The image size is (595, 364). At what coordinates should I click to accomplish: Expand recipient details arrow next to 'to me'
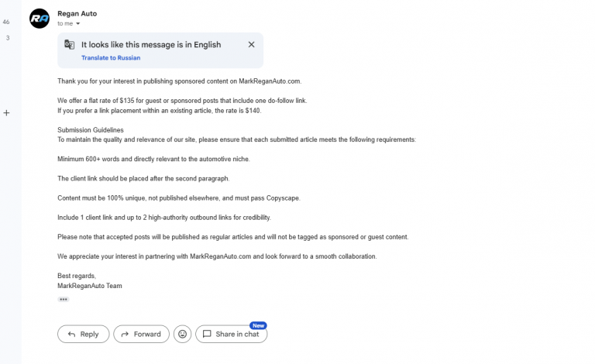click(x=77, y=23)
